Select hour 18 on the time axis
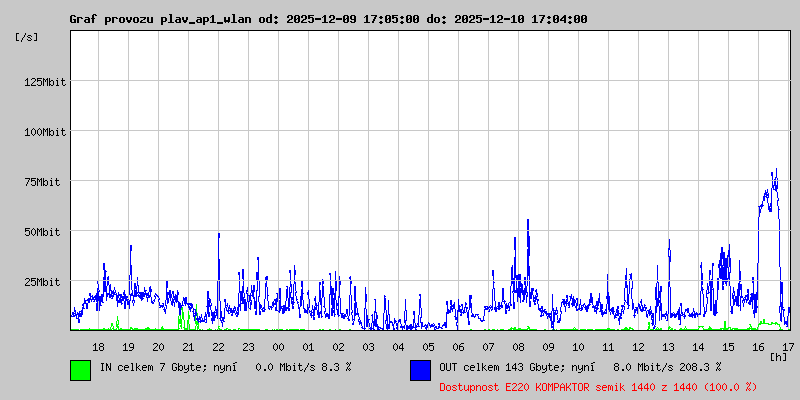This screenshot has width=800, height=400. (98, 346)
